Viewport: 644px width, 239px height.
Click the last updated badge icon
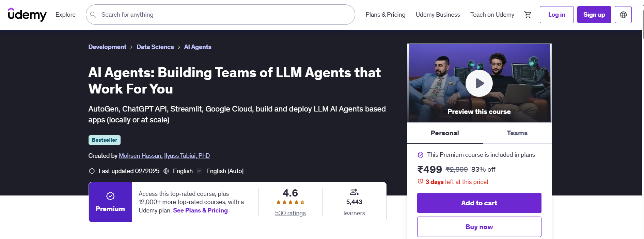point(92,171)
